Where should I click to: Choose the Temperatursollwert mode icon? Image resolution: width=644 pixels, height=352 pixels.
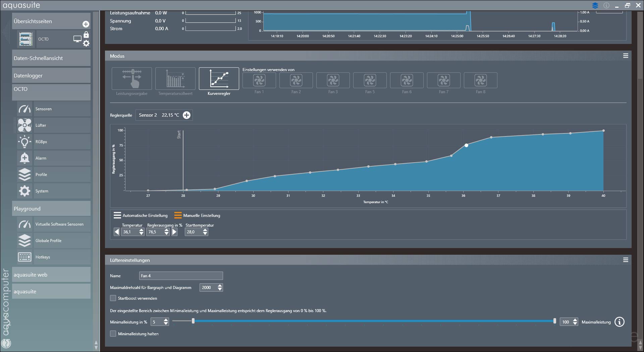(x=175, y=79)
